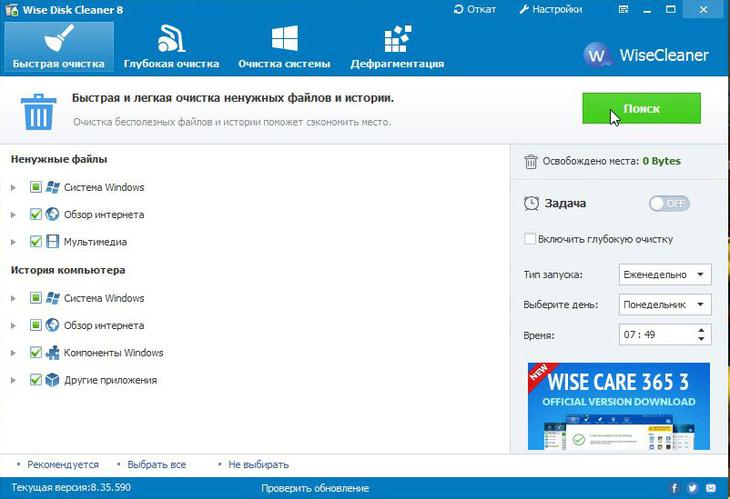The height and width of the screenshot is (499, 730).
Task: Open the skin/menu icon beside minimize
Action: [623, 9]
